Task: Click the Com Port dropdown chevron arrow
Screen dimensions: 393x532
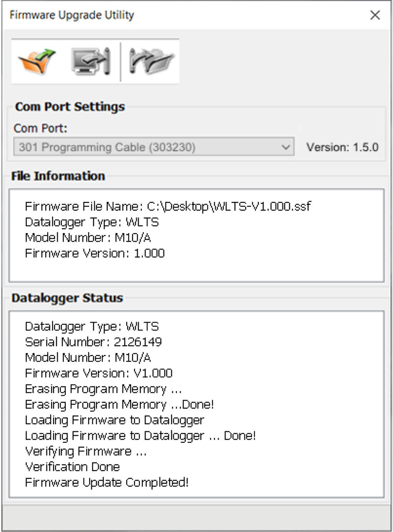Action: [x=285, y=147]
